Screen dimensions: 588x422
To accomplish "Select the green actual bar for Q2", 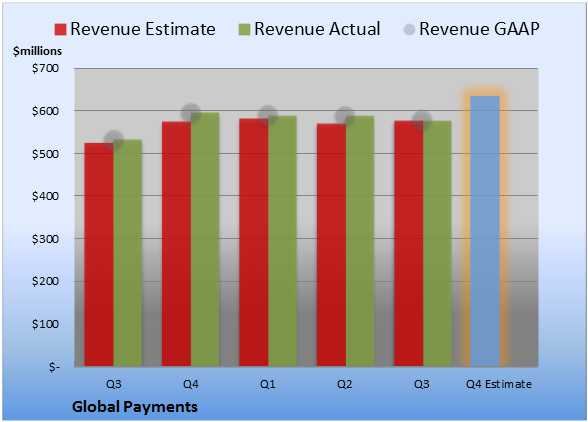I will pos(360,241).
